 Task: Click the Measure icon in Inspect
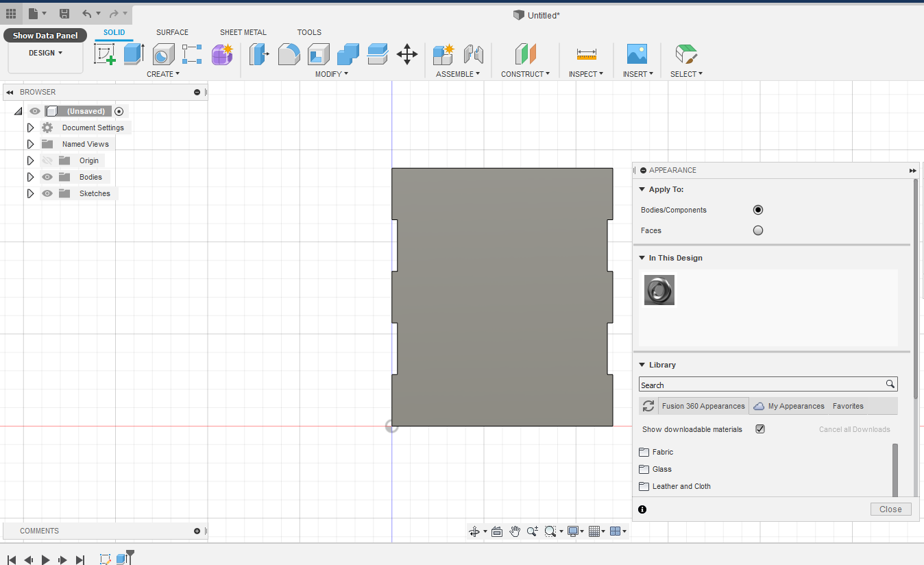click(586, 54)
